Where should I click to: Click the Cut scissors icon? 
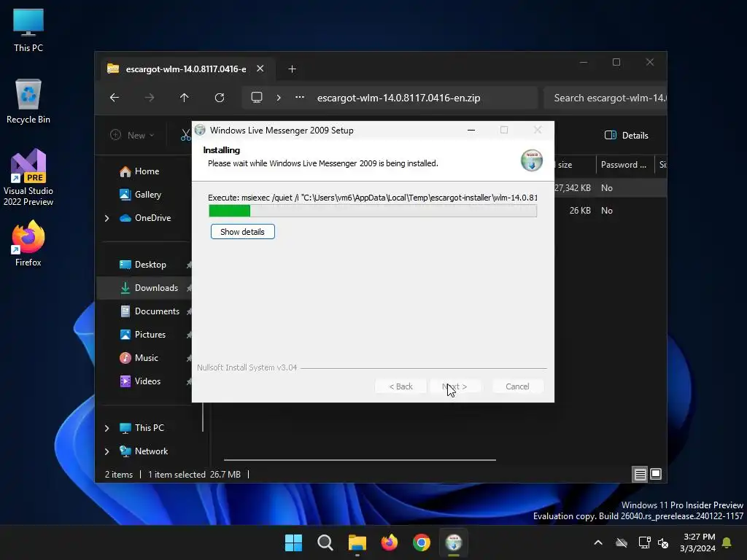(185, 135)
